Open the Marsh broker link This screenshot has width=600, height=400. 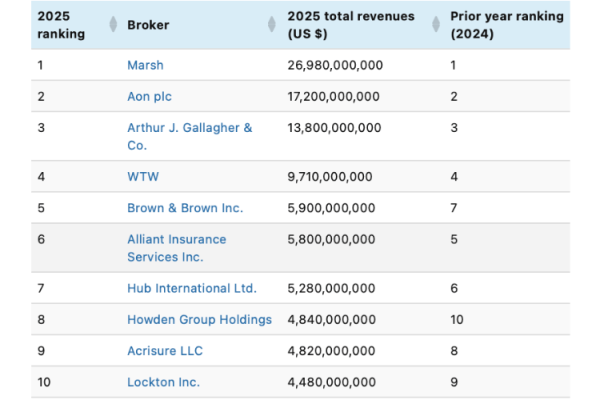pos(145,65)
